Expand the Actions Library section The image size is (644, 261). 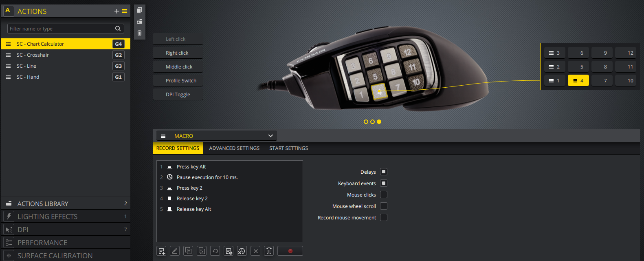(66, 203)
